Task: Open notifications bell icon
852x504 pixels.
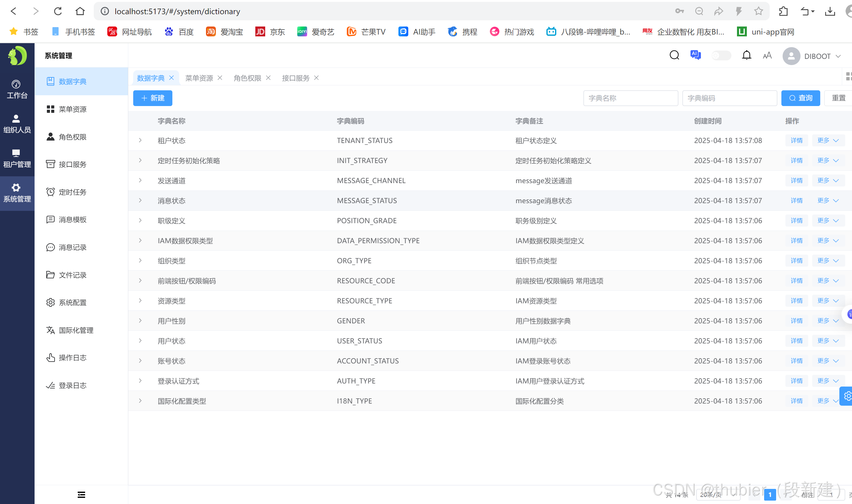Action: coord(746,55)
